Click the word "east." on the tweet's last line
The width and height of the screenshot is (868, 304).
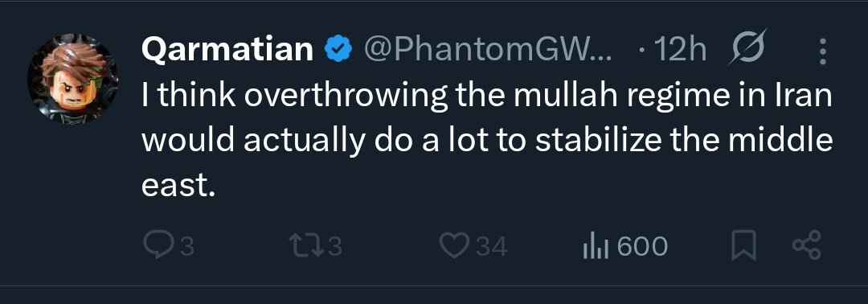(178, 187)
